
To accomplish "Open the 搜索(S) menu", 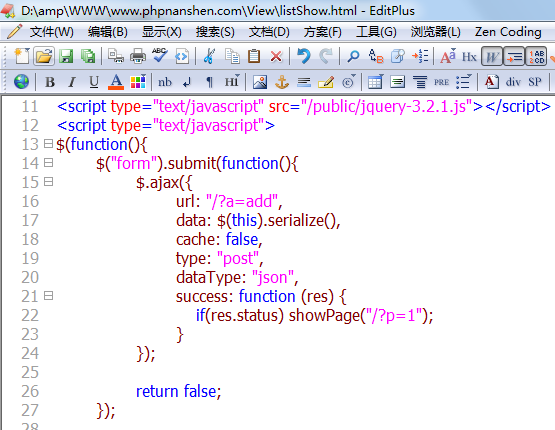I will point(215,32).
